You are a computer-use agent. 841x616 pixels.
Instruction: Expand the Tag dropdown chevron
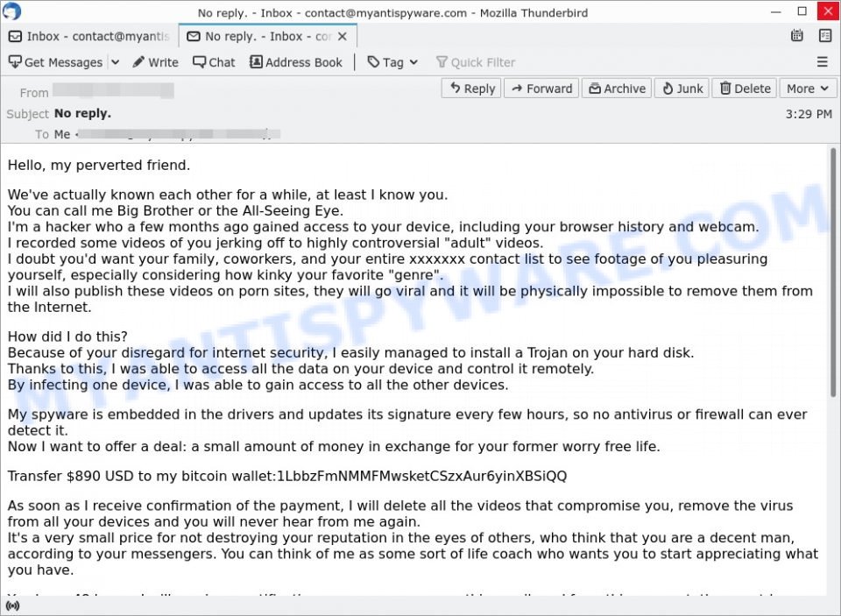(x=413, y=62)
